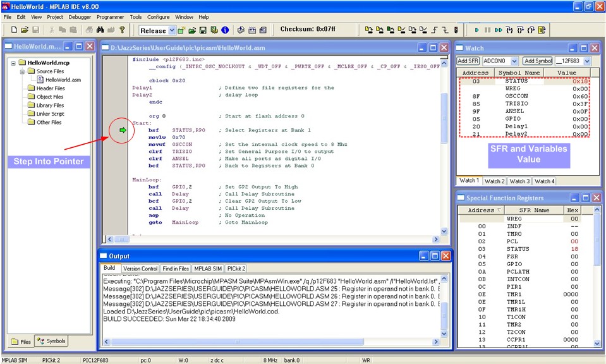The width and height of the screenshot is (606, 364).
Task: Open the Debugger menu
Action: (x=80, y=17)
